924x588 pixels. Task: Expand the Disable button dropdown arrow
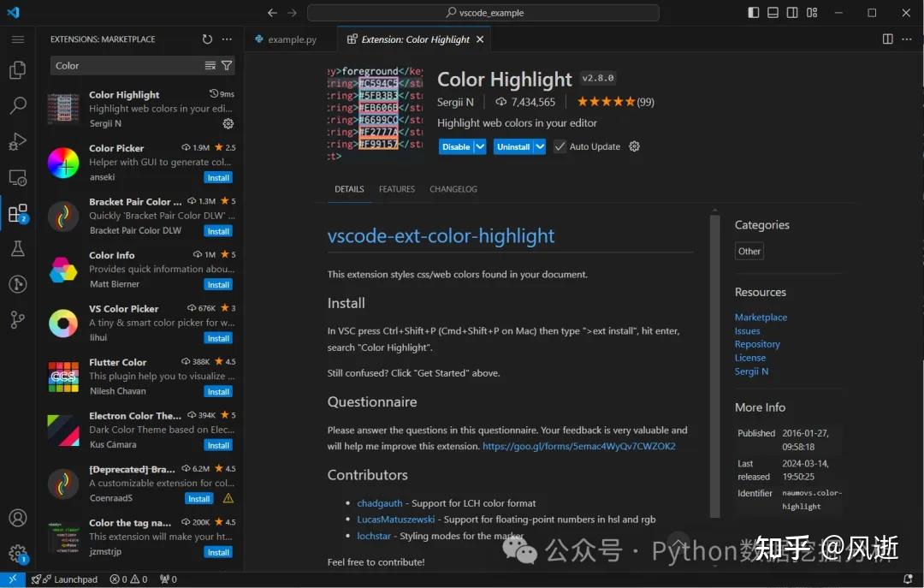480,146
